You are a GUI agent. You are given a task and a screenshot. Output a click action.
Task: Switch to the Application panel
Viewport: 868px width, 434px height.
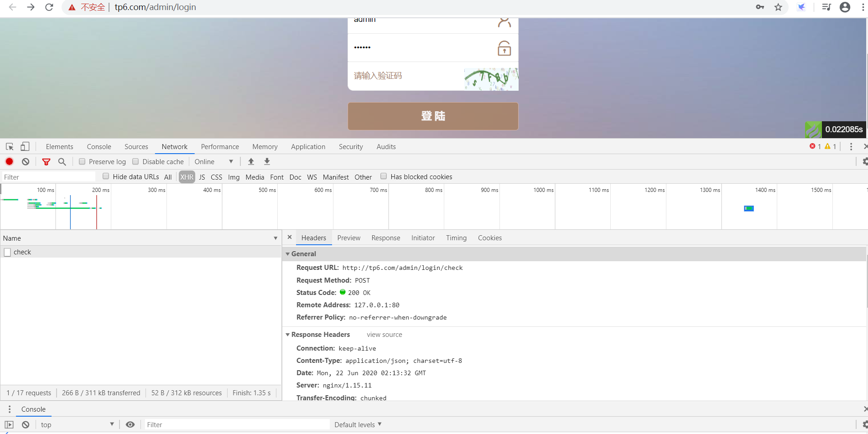308,146
